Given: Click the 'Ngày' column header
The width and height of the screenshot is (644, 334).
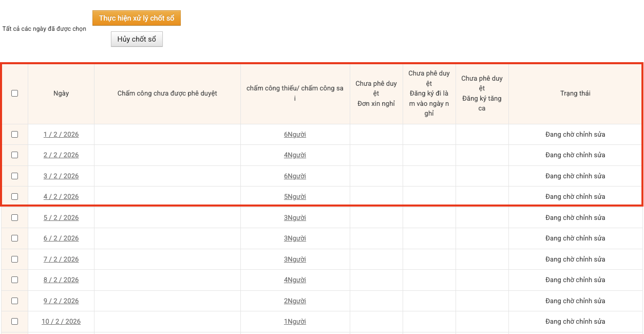Looking at the screenshot, I should 61,94.
